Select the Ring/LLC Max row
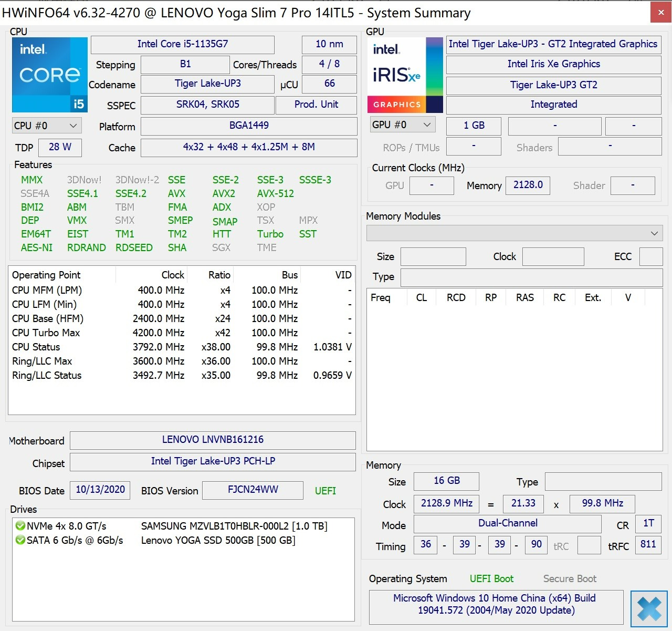 click(x=182, y=361)
